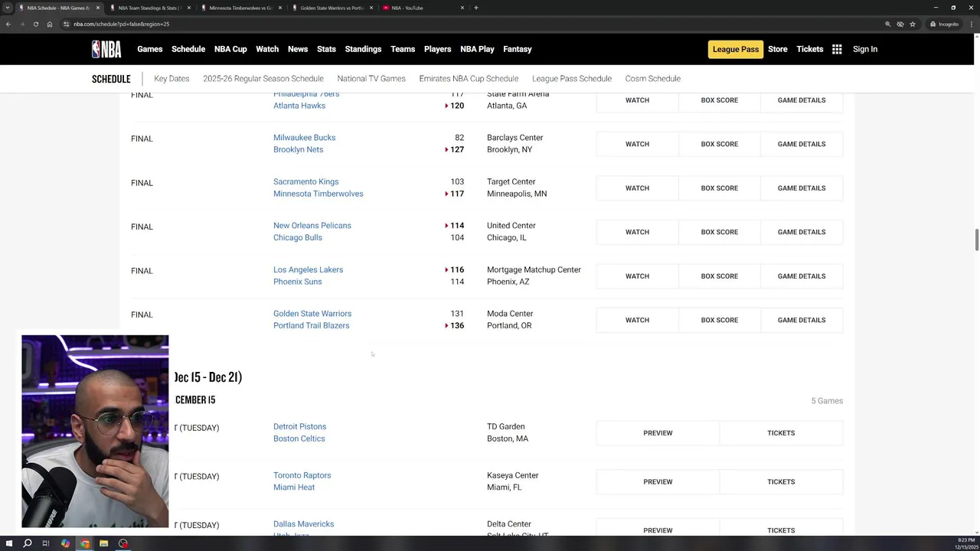Open File Explorer from taskbar
Screen dimensions: 980x551
103,543
